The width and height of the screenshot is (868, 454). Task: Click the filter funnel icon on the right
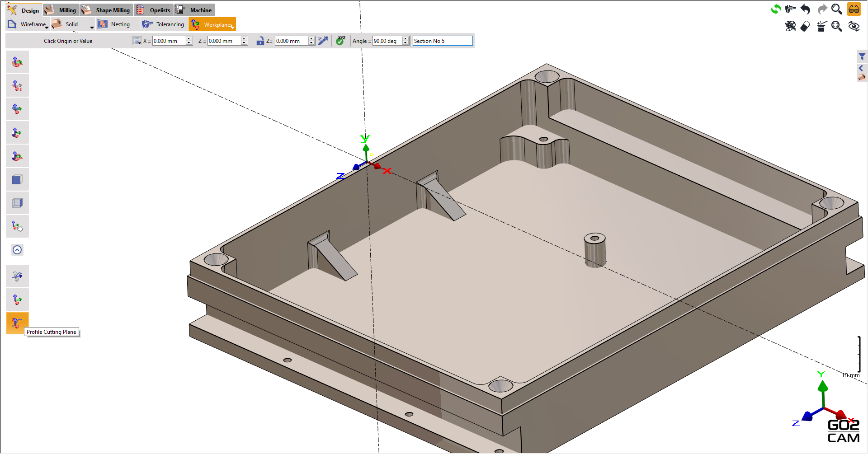[x=862, y=56]
